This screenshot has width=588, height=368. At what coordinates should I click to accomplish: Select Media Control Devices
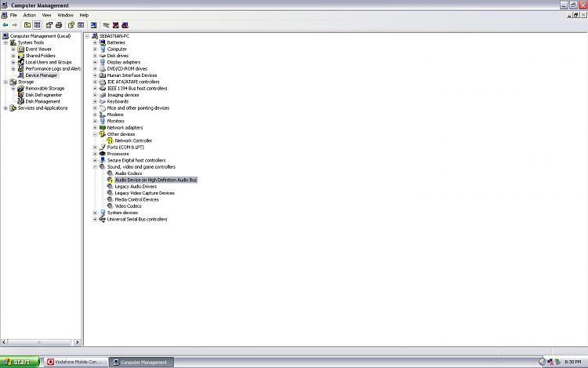136,199
